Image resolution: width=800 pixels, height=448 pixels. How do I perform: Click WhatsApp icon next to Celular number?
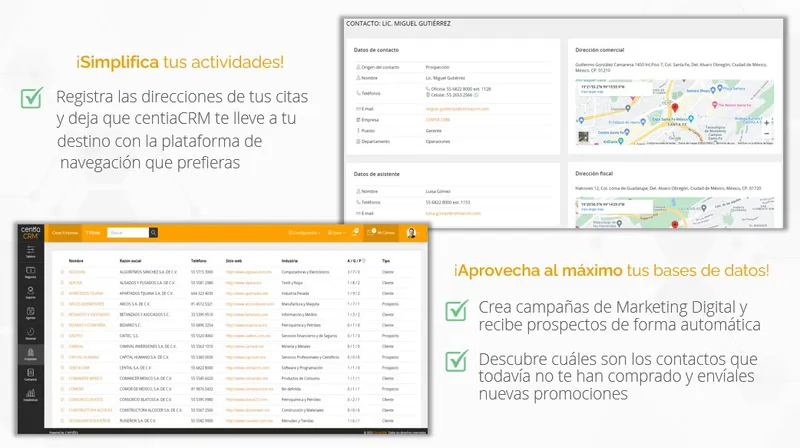point(476,95)
